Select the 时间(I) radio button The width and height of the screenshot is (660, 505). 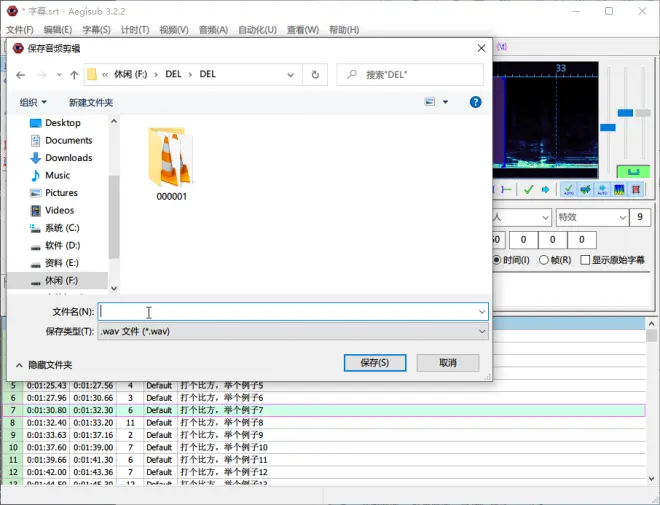(511, 260)
